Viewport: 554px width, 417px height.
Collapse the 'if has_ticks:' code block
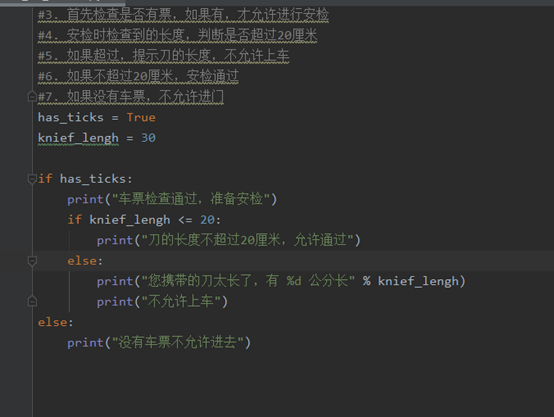coord(32,179)
